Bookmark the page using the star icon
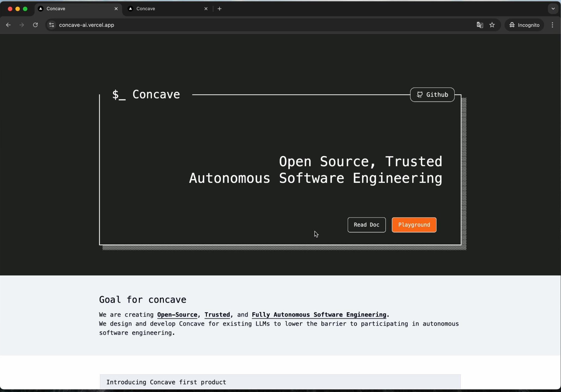561x392 pixels. (x=492, y=25)
